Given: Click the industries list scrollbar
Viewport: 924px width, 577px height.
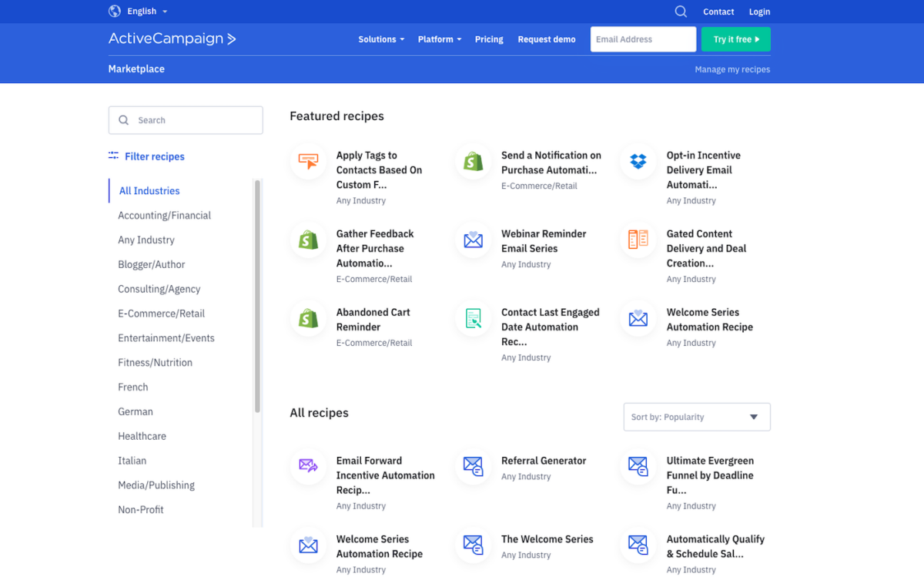Looking at the screenshot, I should click(x=257, y=296).
